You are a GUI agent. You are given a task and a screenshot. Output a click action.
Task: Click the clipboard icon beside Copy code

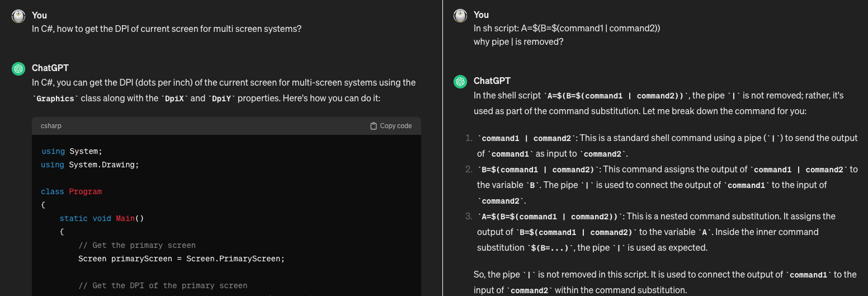pos(374,126)
